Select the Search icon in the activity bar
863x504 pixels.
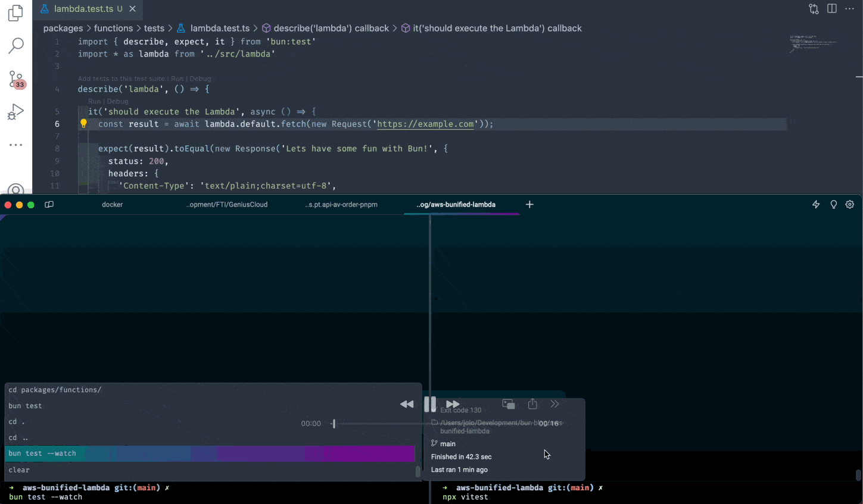point(15,45)
